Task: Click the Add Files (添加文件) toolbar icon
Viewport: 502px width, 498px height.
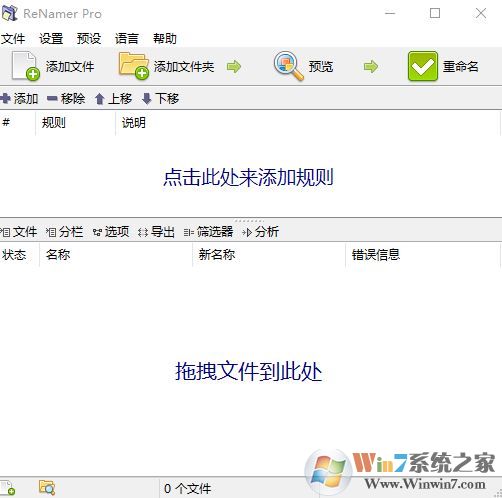Action: point(26,66)
